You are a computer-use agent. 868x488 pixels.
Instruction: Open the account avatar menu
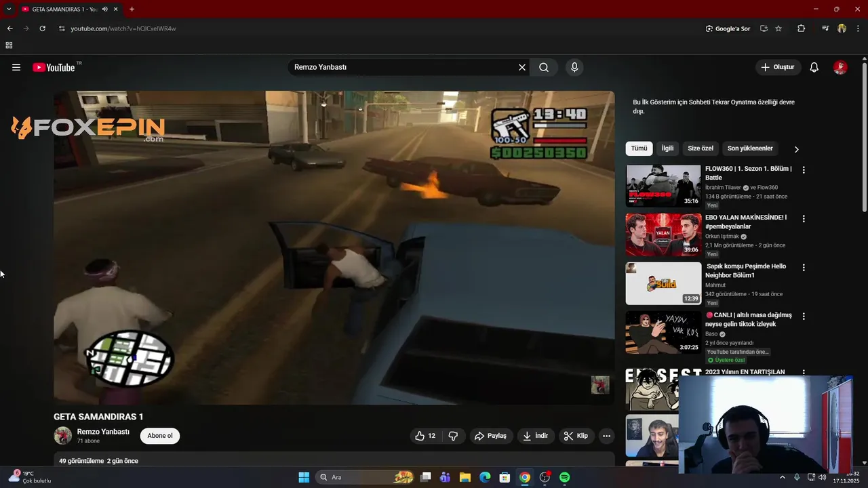[840, 67]
